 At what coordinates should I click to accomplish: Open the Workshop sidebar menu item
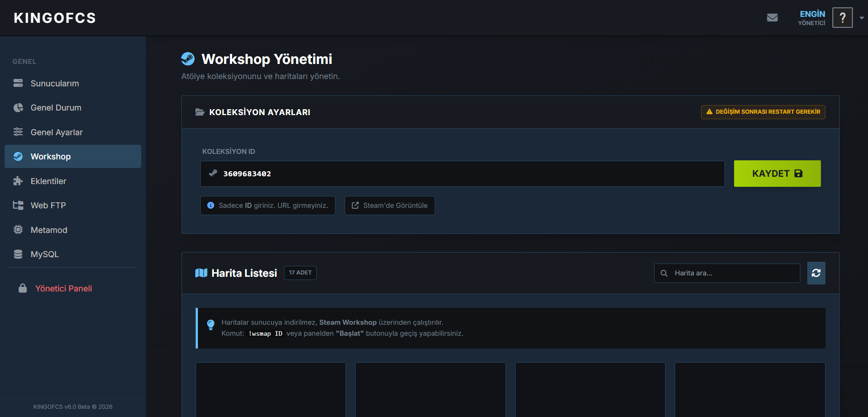[x=73, y=157]
